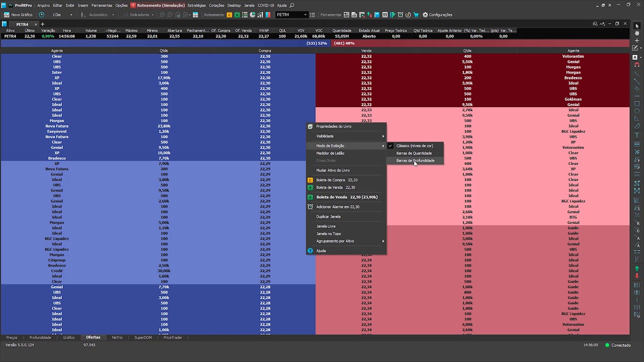Viewport: 644px width, 362px height.
Task: Open the order list icon beside V
Action: click(x=245, y=15)
